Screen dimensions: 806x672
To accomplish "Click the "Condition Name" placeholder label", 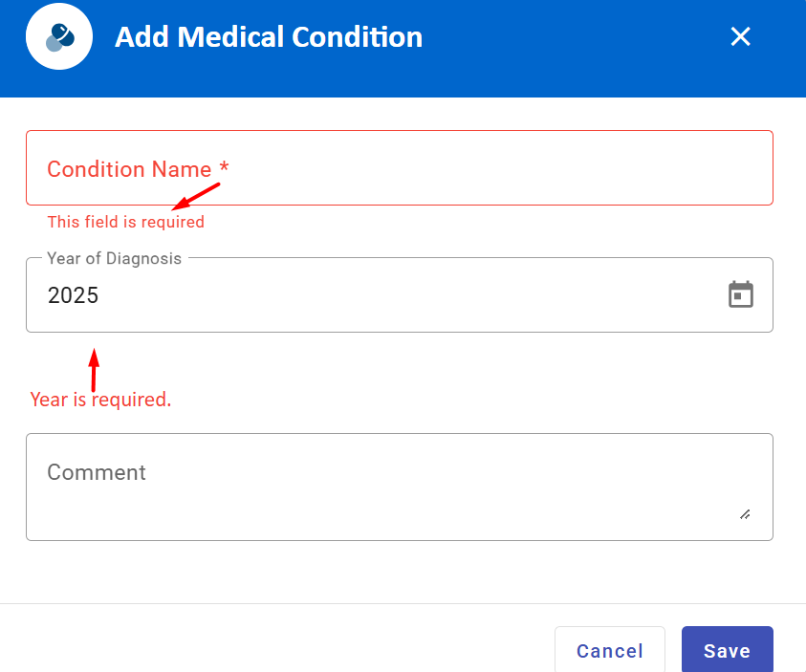I will pos(129,169).
